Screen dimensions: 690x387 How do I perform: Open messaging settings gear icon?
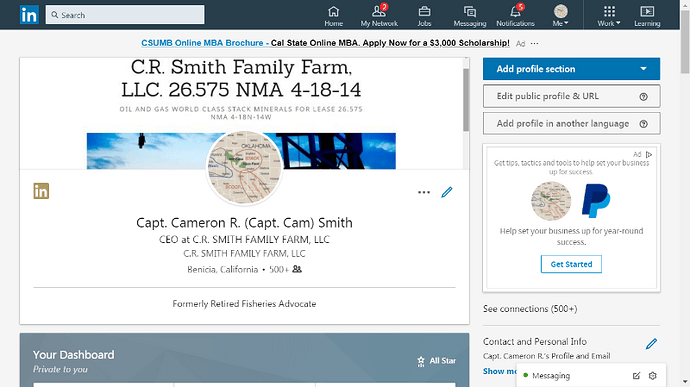(x=653, y=376)
